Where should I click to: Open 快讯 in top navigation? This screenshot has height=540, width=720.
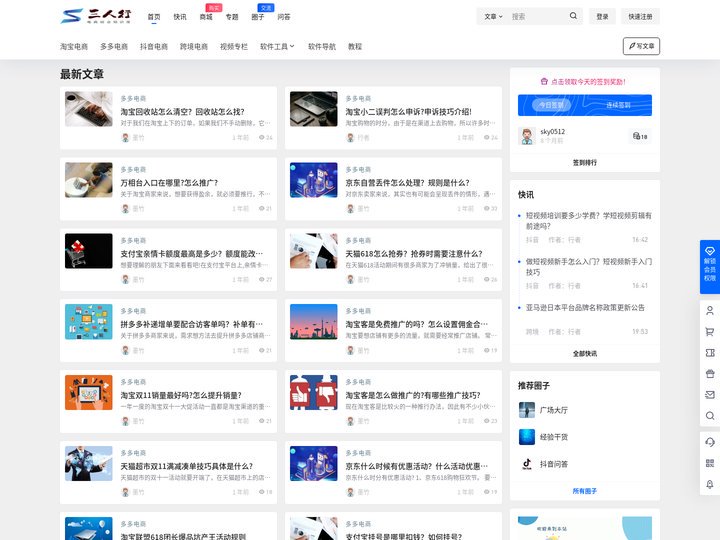(180, 17)
